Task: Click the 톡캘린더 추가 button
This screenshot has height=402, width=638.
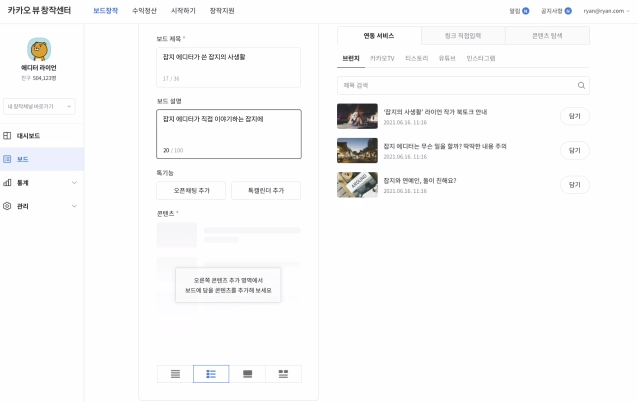Action: (x=266, y=190)
